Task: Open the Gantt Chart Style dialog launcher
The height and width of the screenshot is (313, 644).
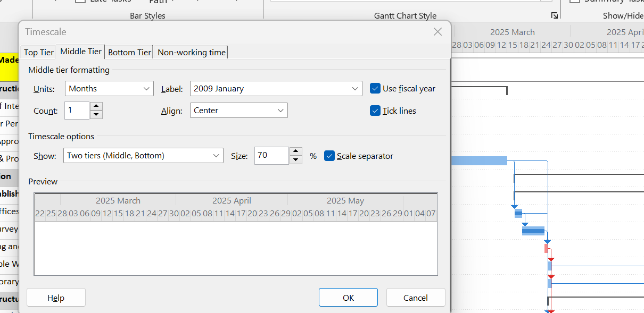Action: click(555, 15)
